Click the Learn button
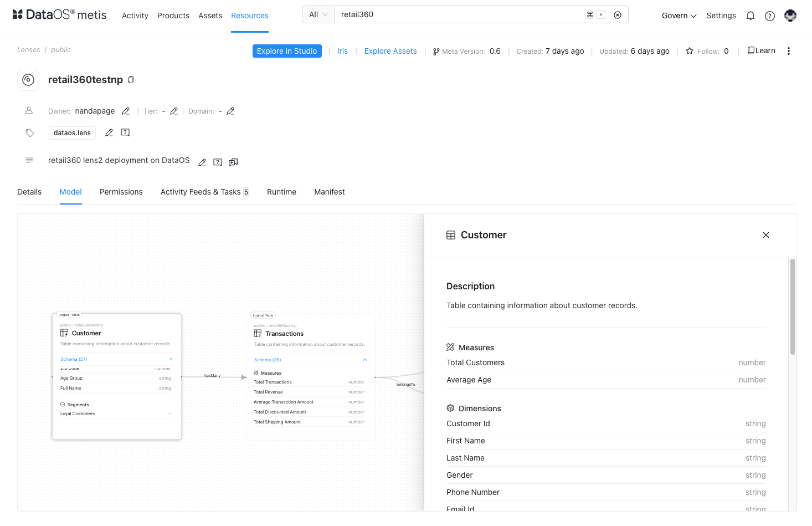The width and height of the screenshot is (812, 526). click(762, 50)
